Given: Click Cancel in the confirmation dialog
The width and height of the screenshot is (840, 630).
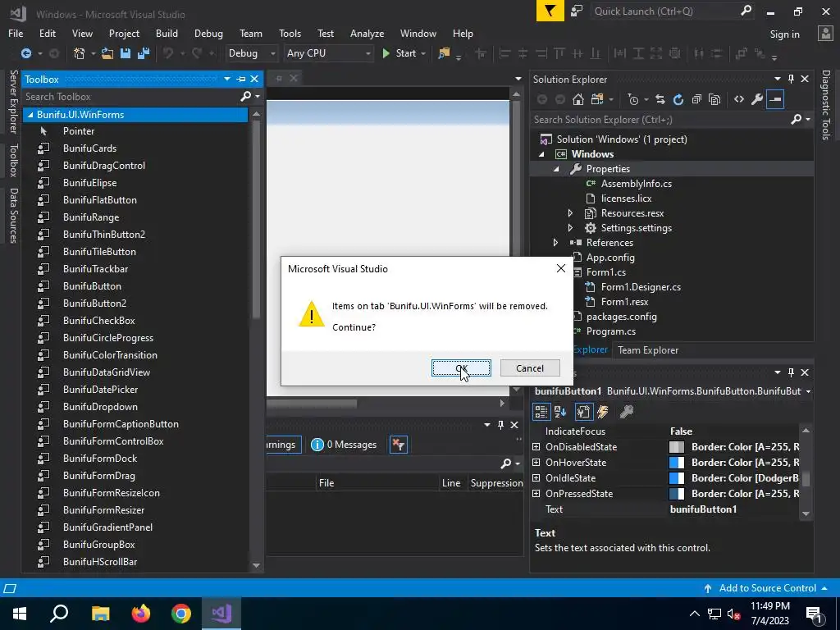Looking at the screenshot, I should pos(530,368).
